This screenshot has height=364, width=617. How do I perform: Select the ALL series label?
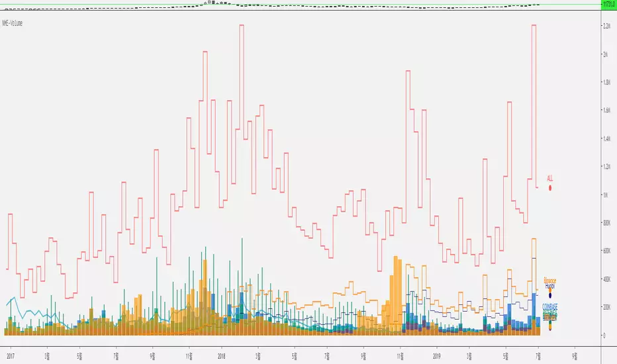tap(550, 179)
